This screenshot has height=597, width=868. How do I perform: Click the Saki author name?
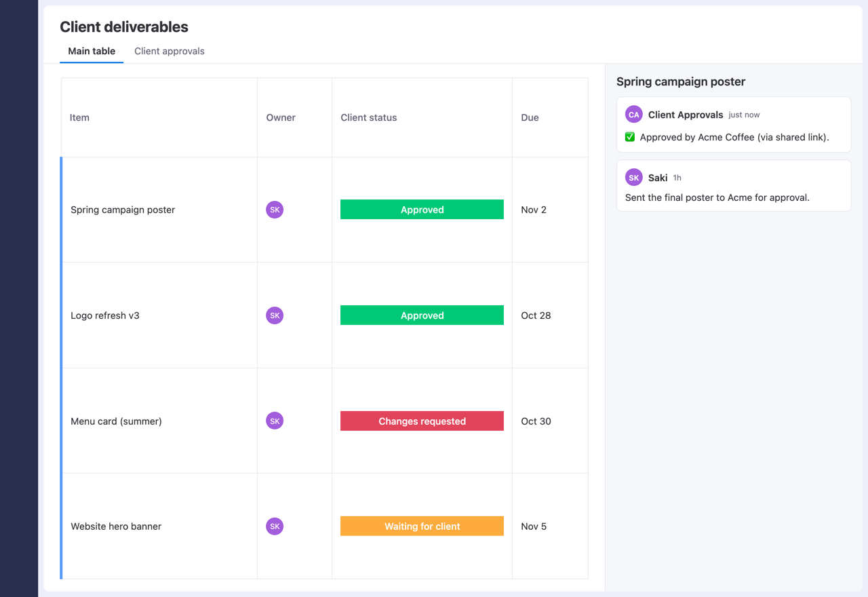click(658, 178)
